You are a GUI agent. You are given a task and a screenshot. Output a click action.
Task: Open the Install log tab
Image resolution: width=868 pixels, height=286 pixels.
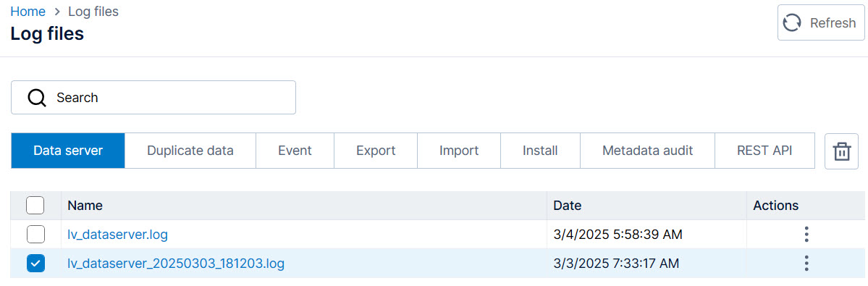pyautogui.click(x=540, y=151)
